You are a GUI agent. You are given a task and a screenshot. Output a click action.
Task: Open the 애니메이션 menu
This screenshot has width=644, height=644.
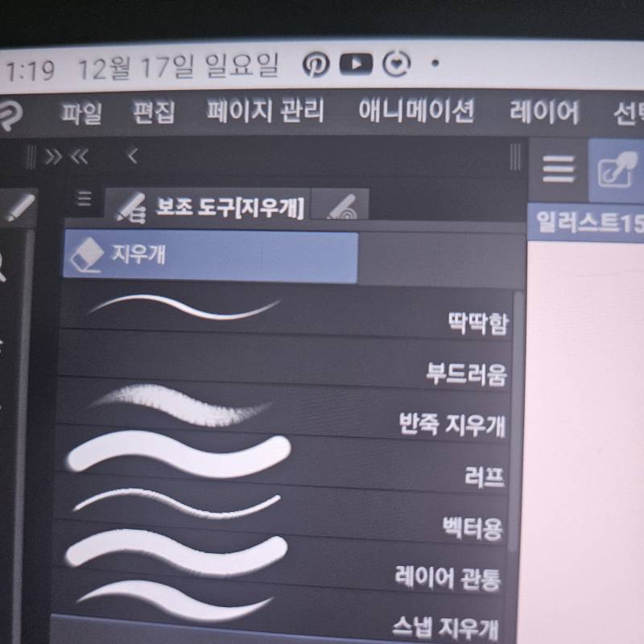(415, 112)
